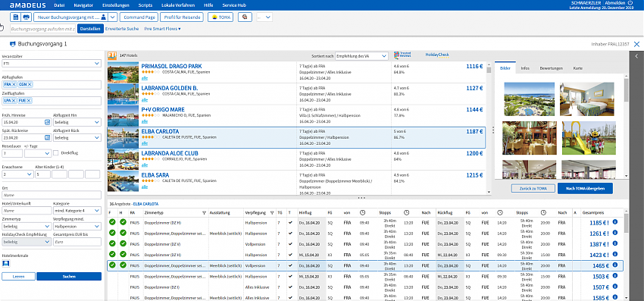Click info icon for the 1423 € offer

click(615, 255)
